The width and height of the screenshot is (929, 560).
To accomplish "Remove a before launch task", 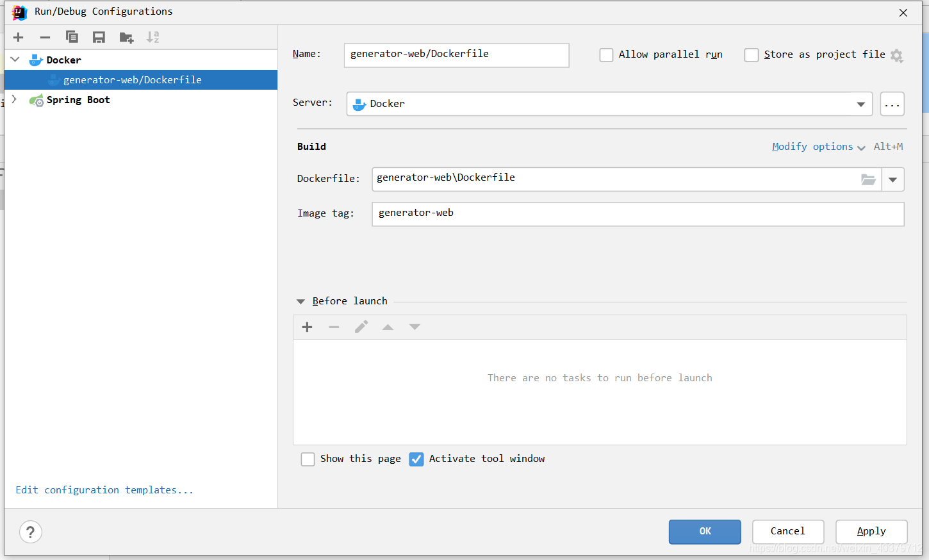I will pyautogui.click(x=334, y=327).
